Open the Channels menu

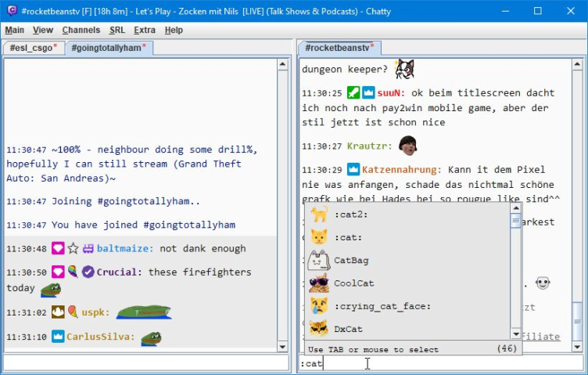(81, 30)
